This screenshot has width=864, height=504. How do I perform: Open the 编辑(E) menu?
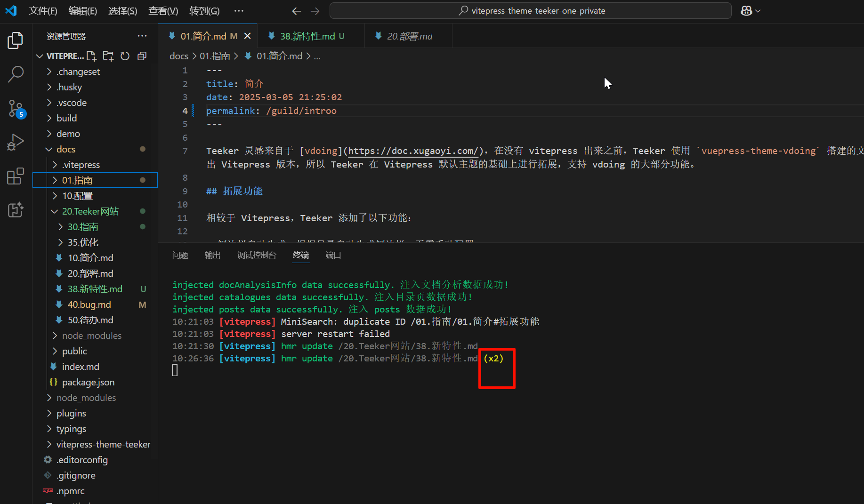coord(82,10)
